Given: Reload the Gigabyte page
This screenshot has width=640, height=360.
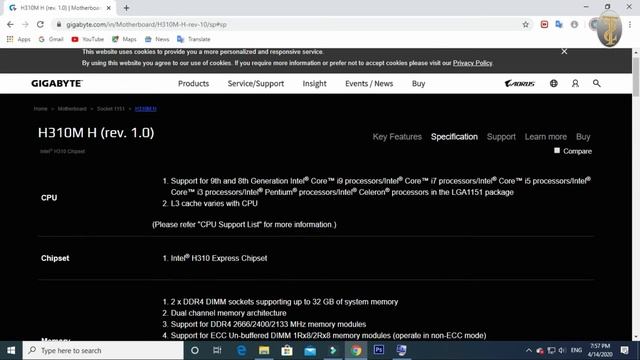Looking at the screenshot, I should [x=40, y=24].
